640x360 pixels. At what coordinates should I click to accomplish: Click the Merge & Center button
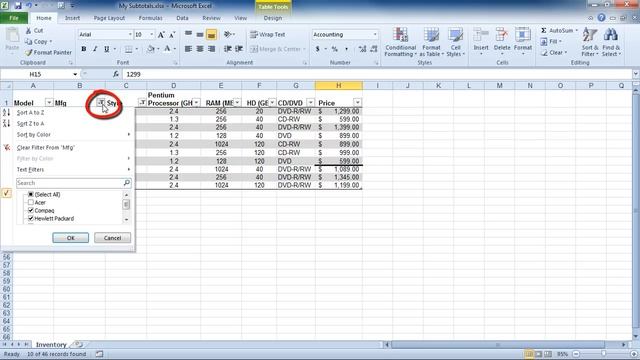(278, 49)
